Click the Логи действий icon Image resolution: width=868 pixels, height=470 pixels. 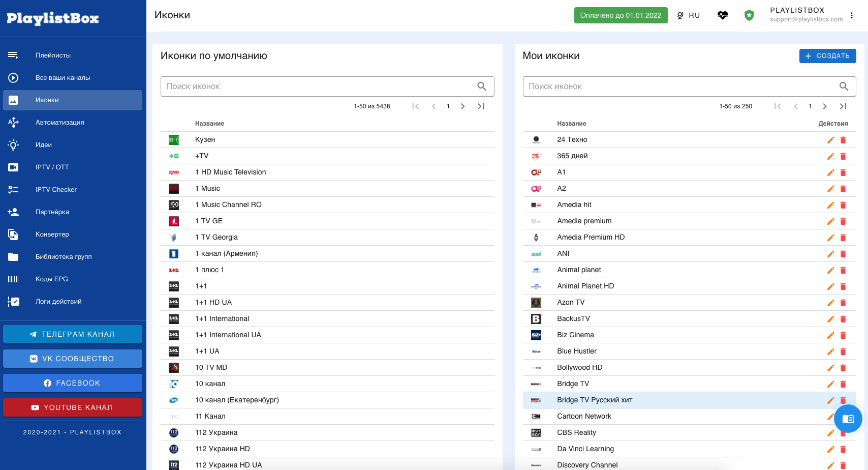[x=13, y=302]
